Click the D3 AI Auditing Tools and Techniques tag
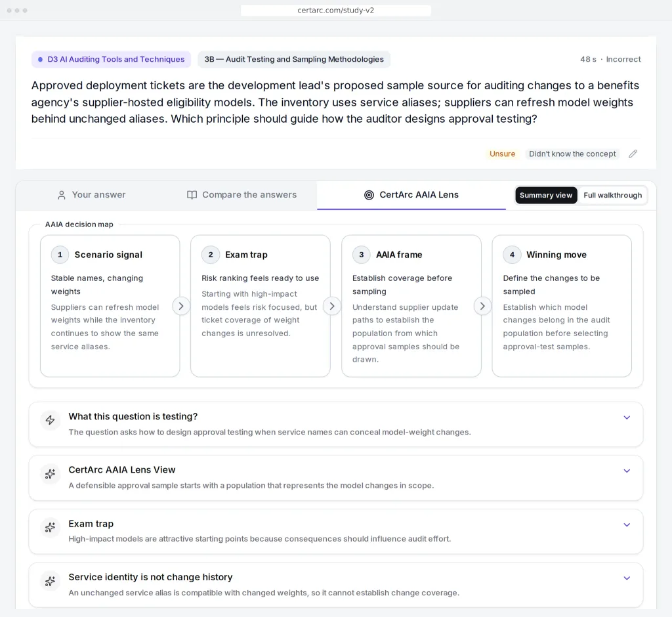The image size is (672, 617). pyautogui.click(x=112, y=59)
